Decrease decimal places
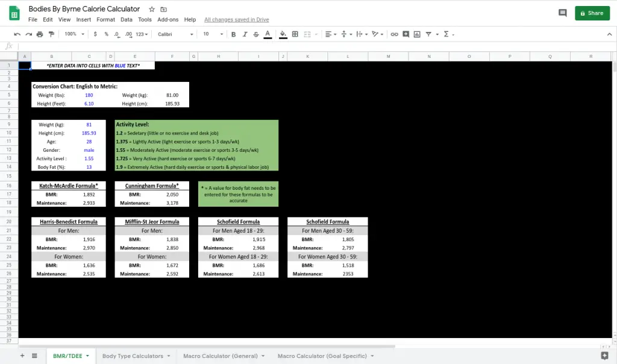 tap(117, 34)
